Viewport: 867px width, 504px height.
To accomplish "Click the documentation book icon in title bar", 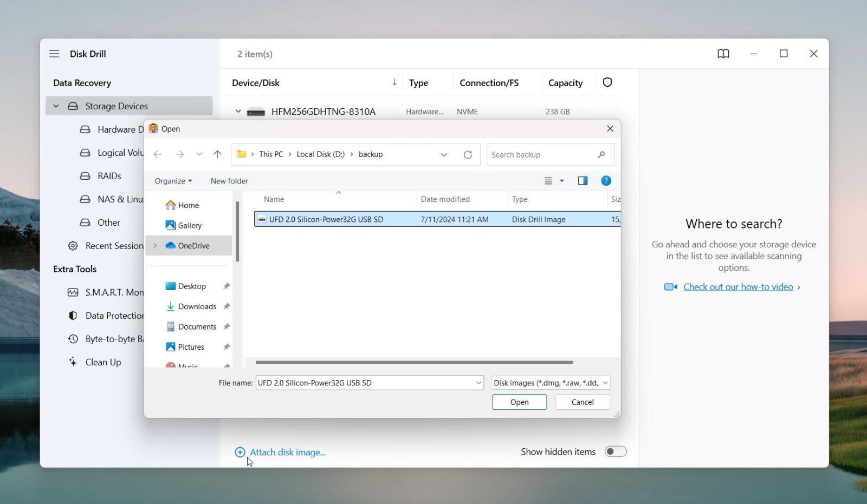I will [723, 54].
